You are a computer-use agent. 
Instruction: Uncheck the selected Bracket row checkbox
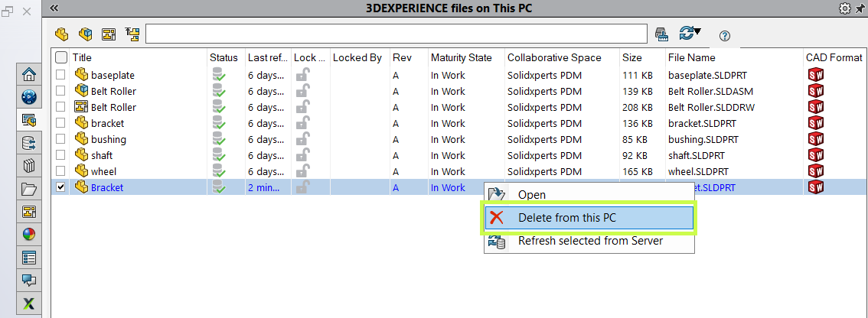pos(61,187)
